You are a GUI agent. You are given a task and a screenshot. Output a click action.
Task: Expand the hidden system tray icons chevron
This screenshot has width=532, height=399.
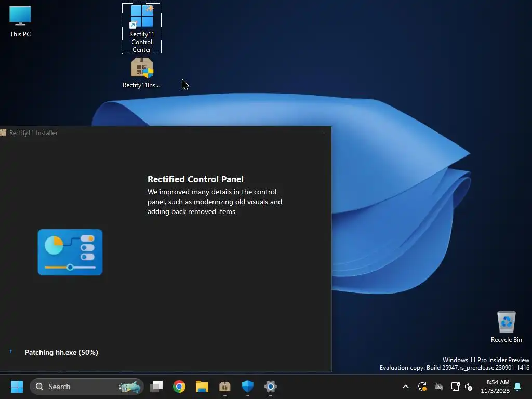click(x=405, y=387)
